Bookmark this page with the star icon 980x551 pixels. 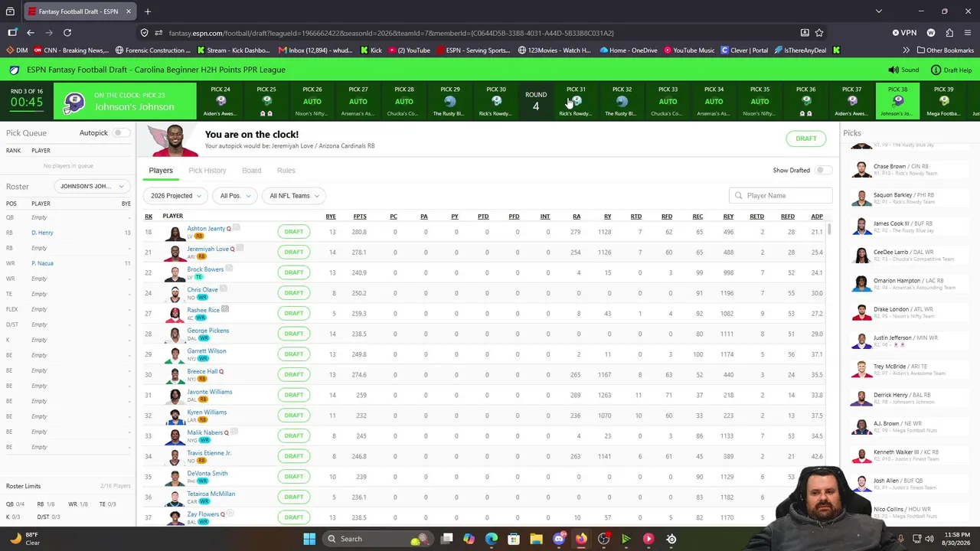point(819,33)
